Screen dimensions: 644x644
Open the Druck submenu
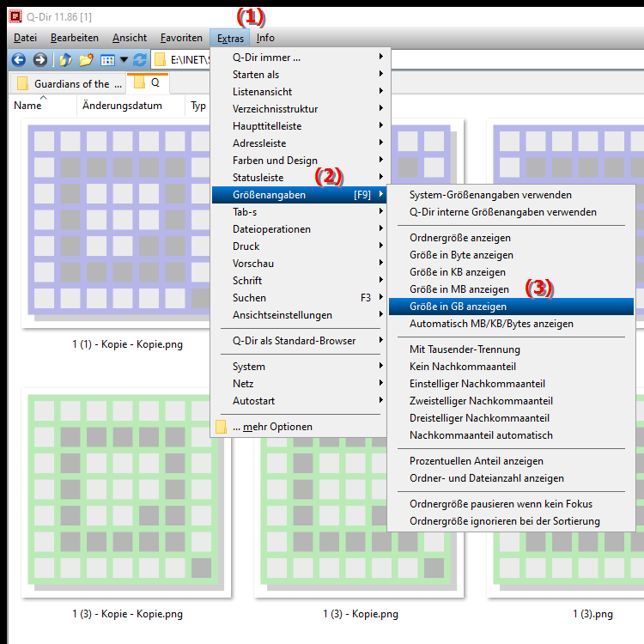coord(300,246)
